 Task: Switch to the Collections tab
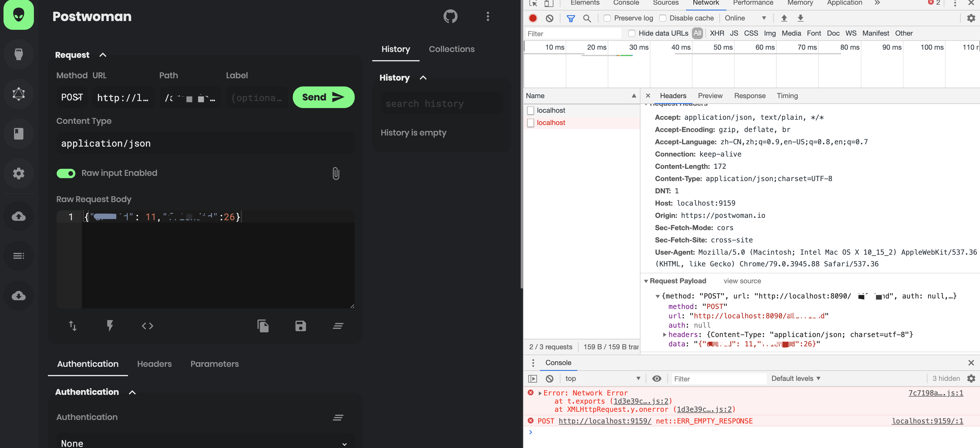451,49
